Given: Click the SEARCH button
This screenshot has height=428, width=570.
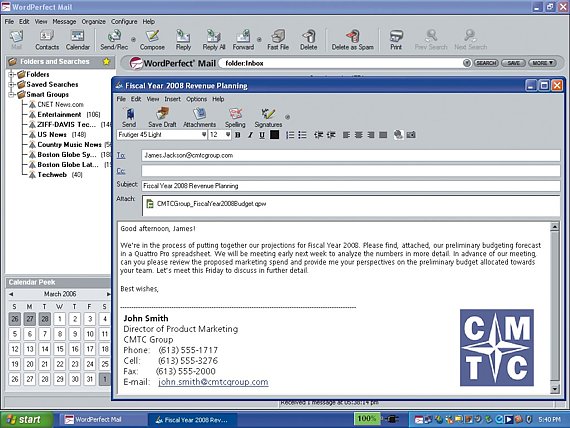Looking at the screenshot, I should [486, 63].
